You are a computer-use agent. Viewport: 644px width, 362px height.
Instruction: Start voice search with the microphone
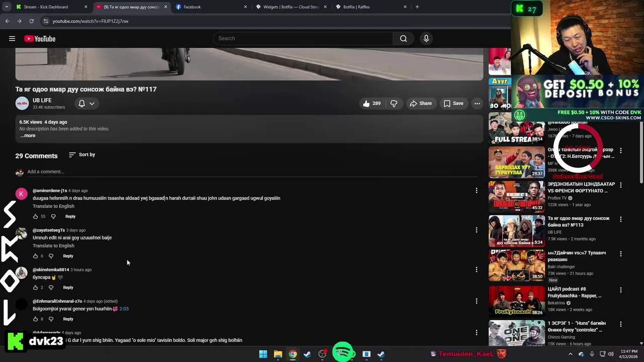(x=426, y=38)
